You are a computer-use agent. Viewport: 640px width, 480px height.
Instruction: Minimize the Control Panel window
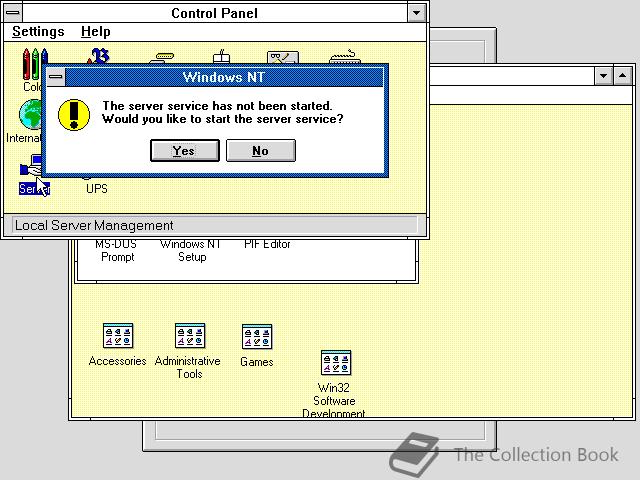pyautogui.click(x=416, y=13)
